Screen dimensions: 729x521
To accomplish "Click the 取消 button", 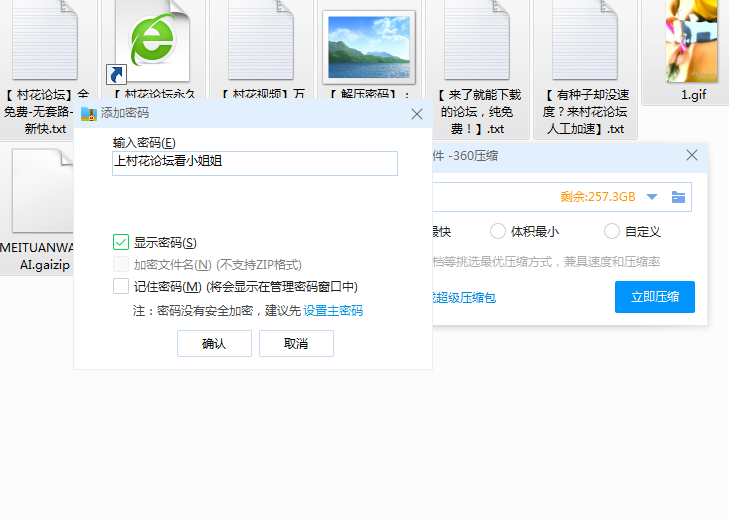I will (296, 344).
